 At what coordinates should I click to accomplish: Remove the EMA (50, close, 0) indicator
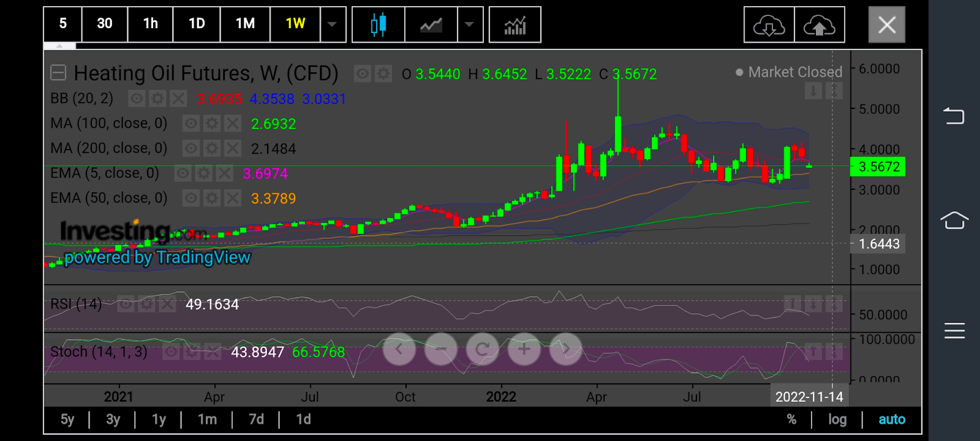[232, 198]
